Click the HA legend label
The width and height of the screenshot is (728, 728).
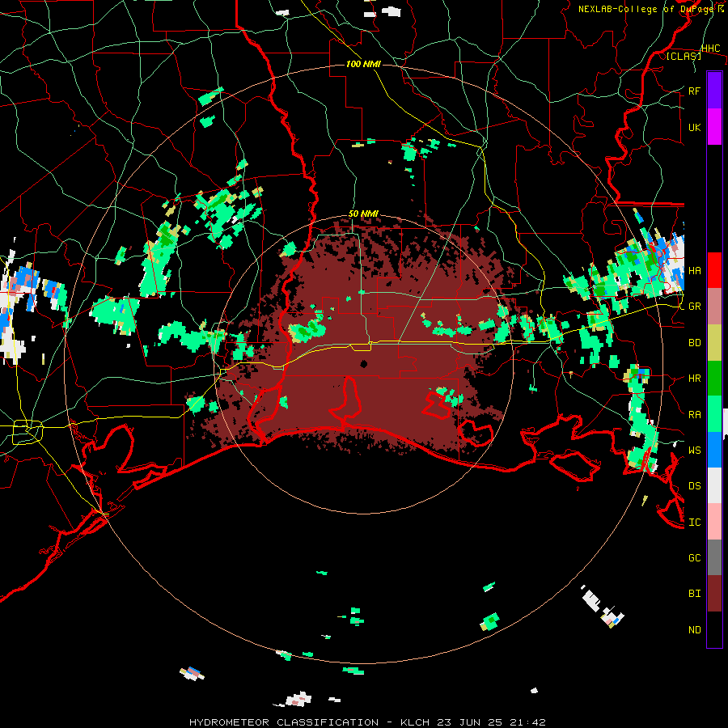(x=694, y=270)
